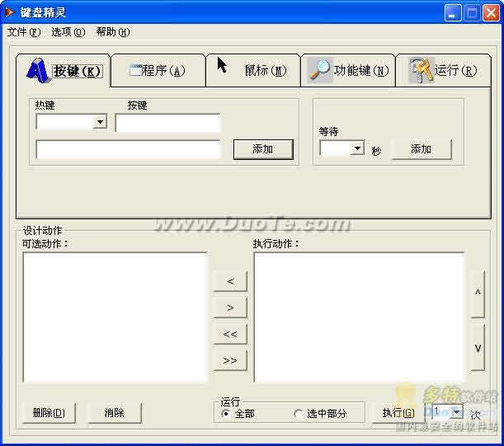
Task: Click the blue letter A icon on 按键 tab
Action: point(38,70)
